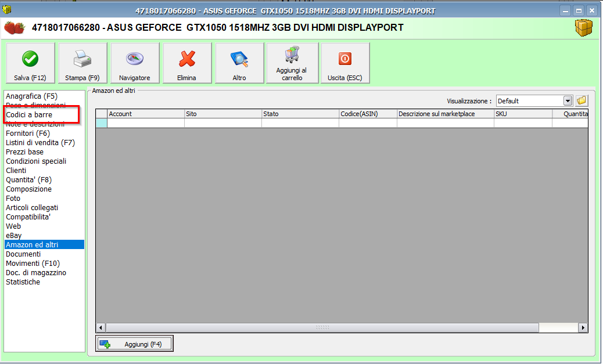The height and width of the screenshot is (364, 603).
Task: Click the Stato column header
Action: (300, 114)
